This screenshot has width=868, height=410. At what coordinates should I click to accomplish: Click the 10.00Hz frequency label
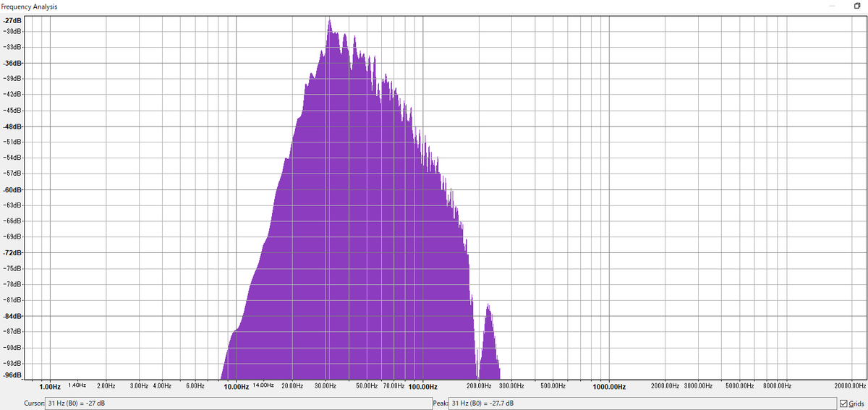(x=237, y=387)
